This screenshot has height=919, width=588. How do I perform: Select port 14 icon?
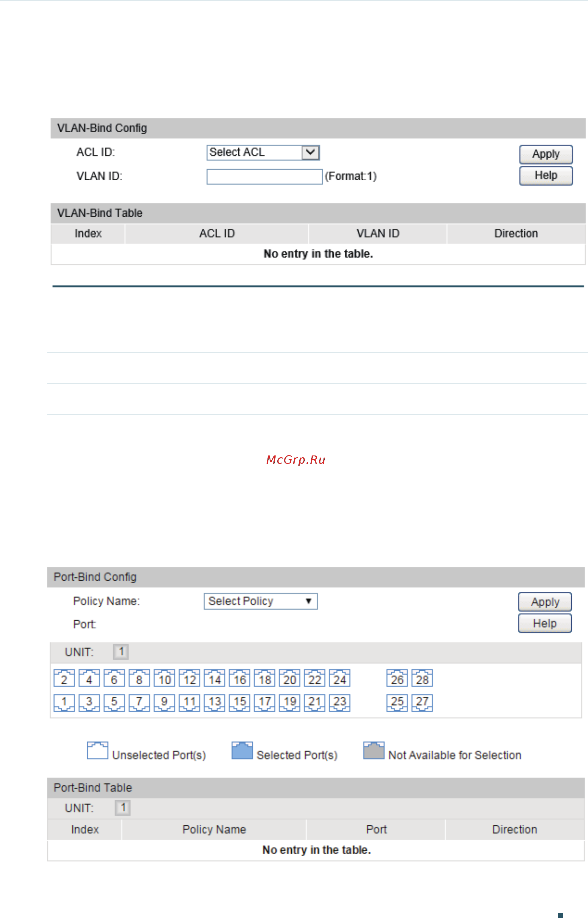click(x=214, y=678)
